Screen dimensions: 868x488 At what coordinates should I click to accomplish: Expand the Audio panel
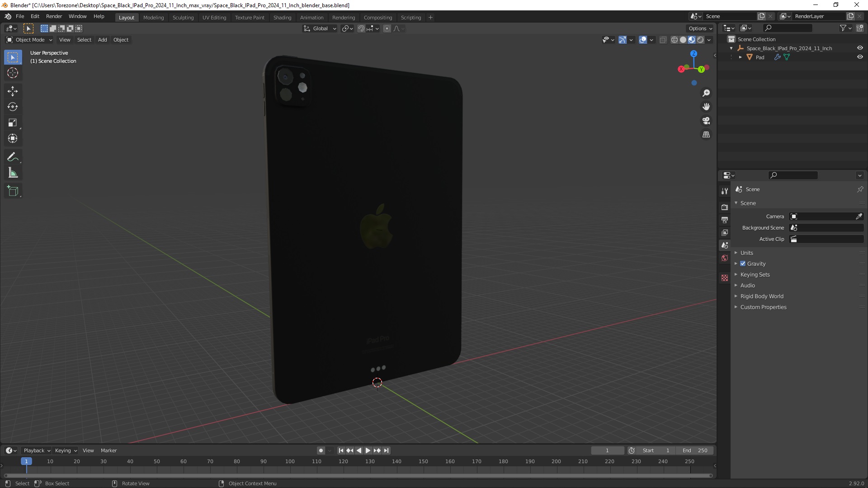[747, 286]
